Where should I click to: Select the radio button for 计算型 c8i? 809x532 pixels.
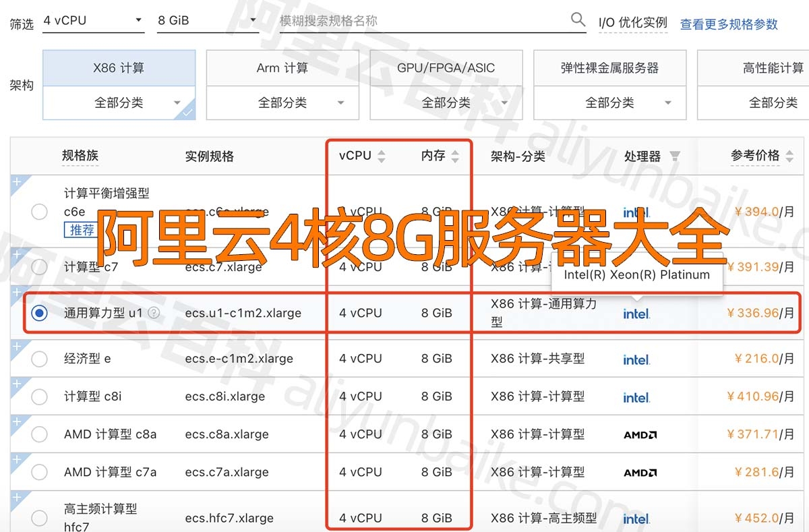click(x=39, y=396)
